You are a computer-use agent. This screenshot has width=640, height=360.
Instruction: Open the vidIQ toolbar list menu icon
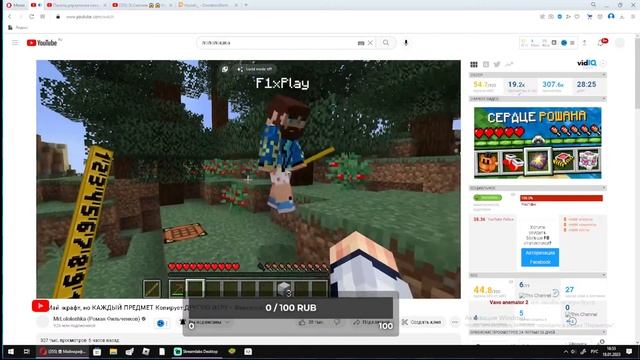(572, 42)
